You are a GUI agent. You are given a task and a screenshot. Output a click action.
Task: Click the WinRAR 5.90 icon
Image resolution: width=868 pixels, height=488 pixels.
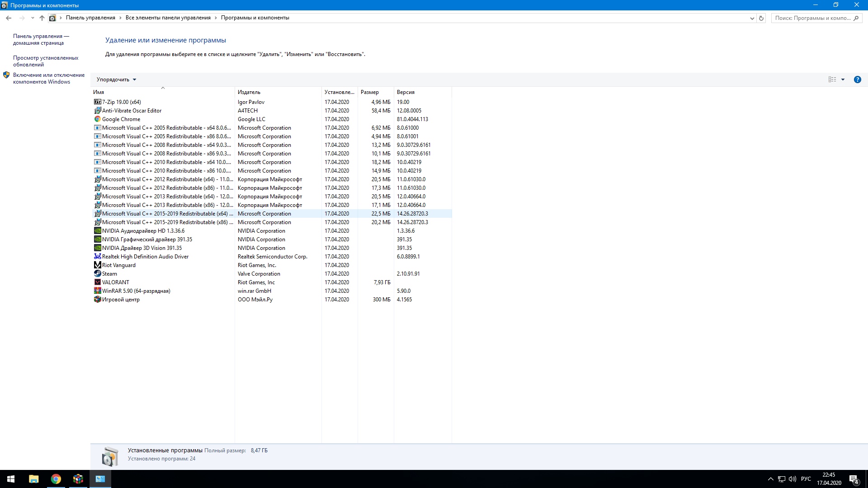(x=97, y=291)
